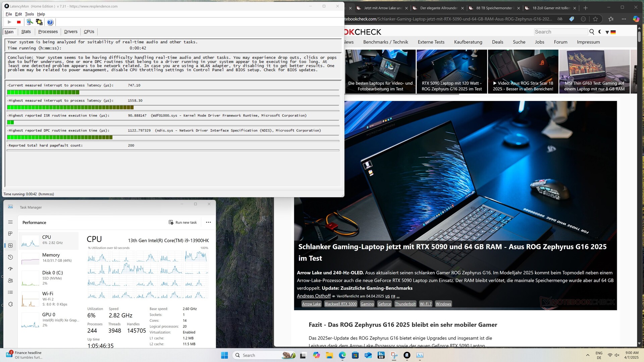Click the browser vertical scrollbar
The width and height of the screenshot is (644, 362).
[639, 168]
